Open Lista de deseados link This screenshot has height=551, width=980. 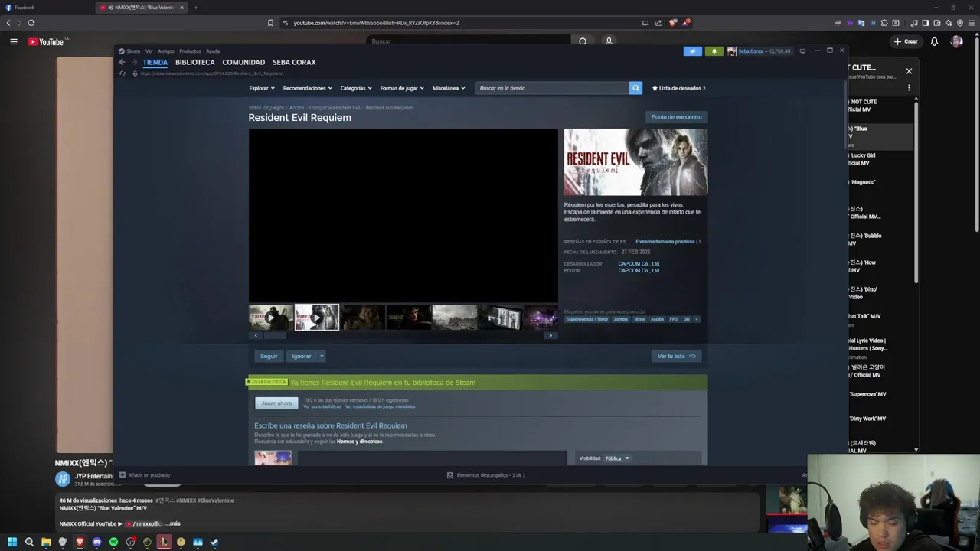click(x=679, y=88)
